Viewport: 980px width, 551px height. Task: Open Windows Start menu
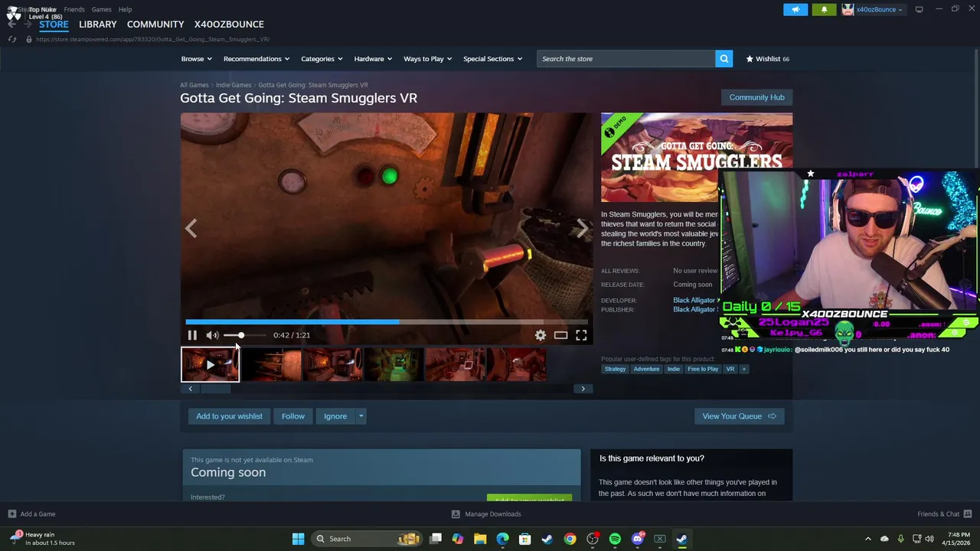298,539
